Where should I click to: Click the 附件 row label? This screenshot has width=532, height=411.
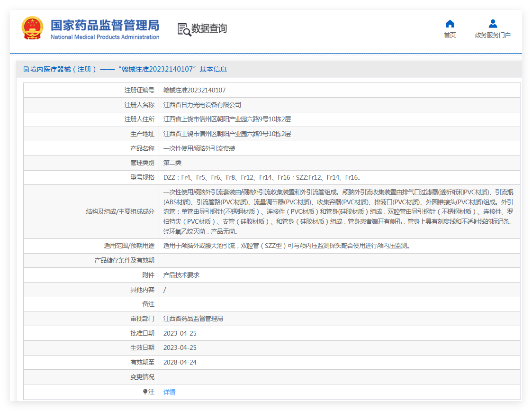(148, 275)
